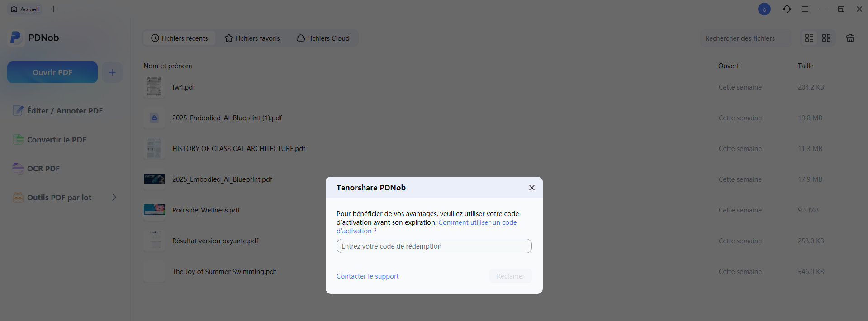Add a new tab with plus icon
Screen dimensions: 868x321
[x=54, y=9]
